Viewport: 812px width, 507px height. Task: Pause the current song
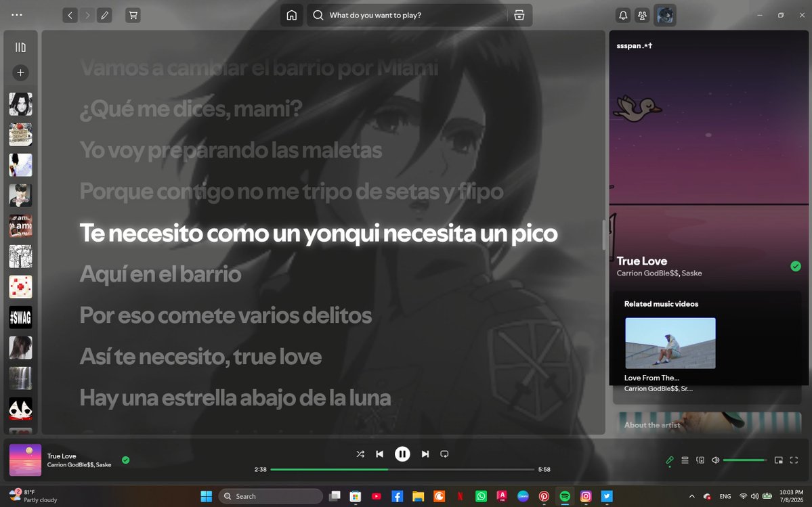(x=402, y=454)
